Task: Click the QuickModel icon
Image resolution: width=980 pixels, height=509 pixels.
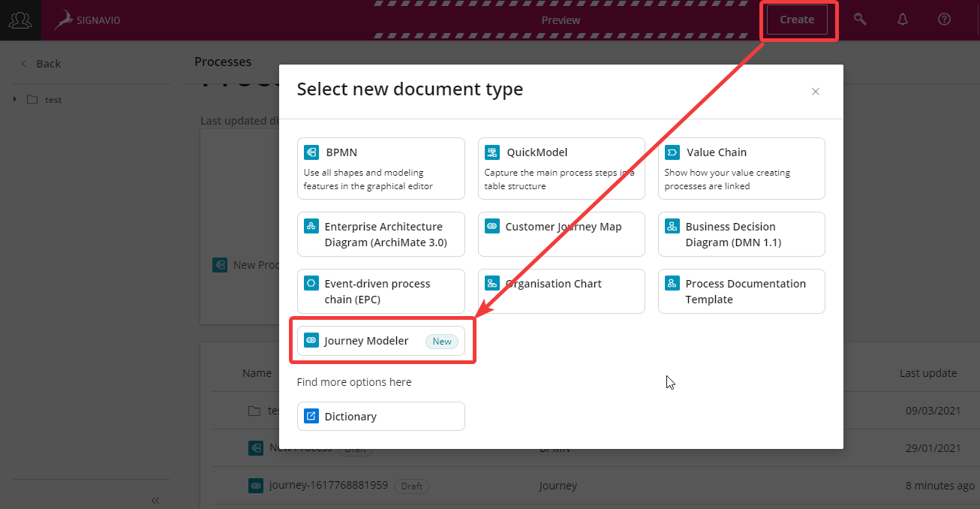Action: 492,152
